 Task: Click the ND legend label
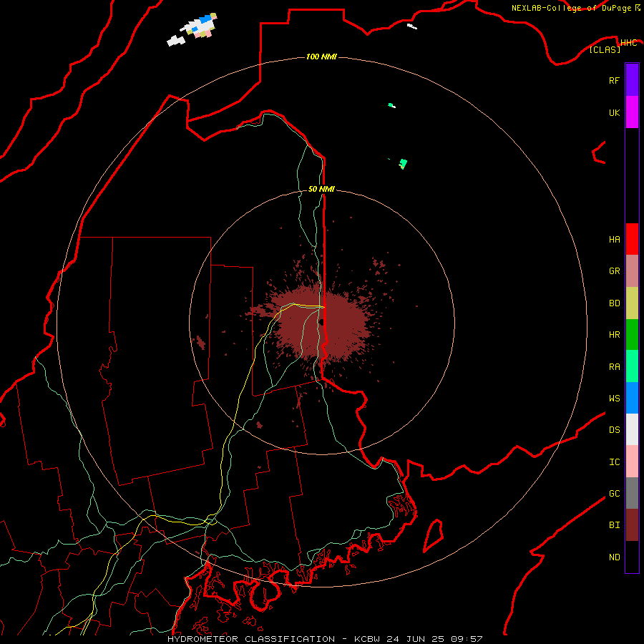[614, 557]
